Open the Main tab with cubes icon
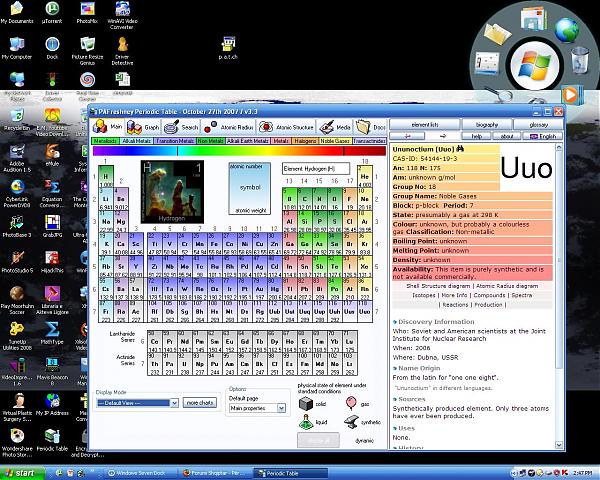 pyautogui.click(x=108, y=127)
